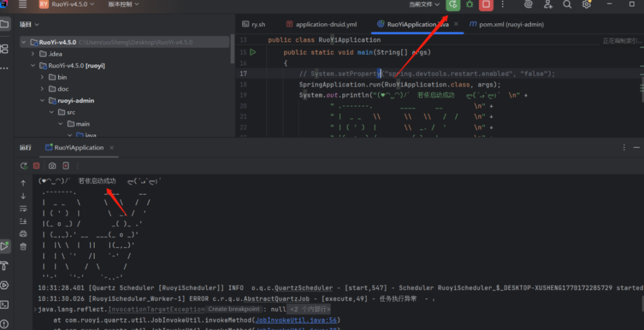Open 项目 view dropdown
The image size is (644, 330).
coord(29,24)
